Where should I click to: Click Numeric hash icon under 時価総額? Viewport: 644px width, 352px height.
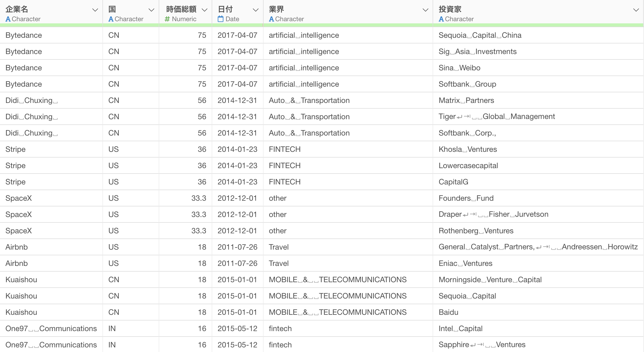click(x=167, y=19)
